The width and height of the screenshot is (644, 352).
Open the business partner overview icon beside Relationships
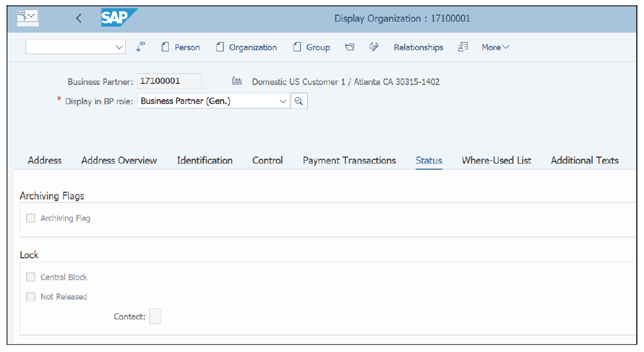pos(462,47)
